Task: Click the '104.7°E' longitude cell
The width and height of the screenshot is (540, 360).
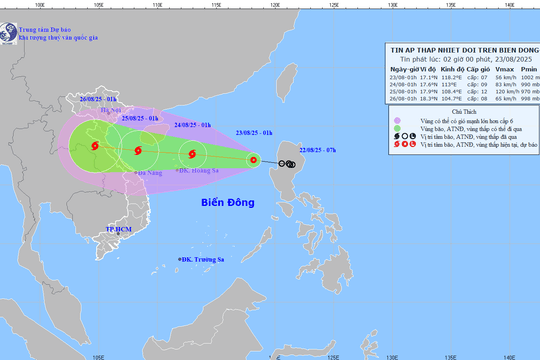Action: (x=452, y=99)
